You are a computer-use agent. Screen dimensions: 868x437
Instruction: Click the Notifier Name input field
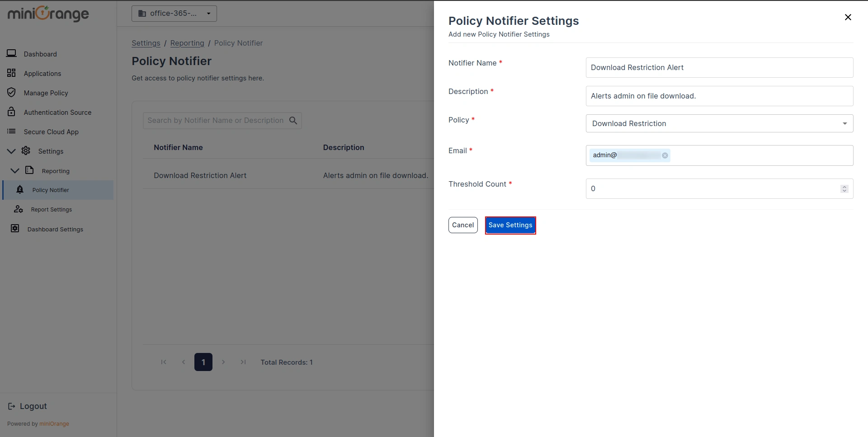(719, 67)
